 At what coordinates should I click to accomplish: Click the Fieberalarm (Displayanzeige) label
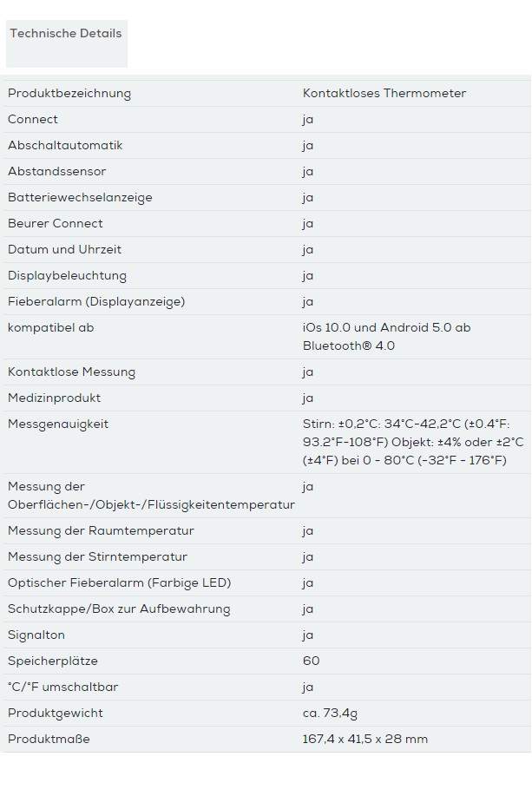click(x=96, y=302)
